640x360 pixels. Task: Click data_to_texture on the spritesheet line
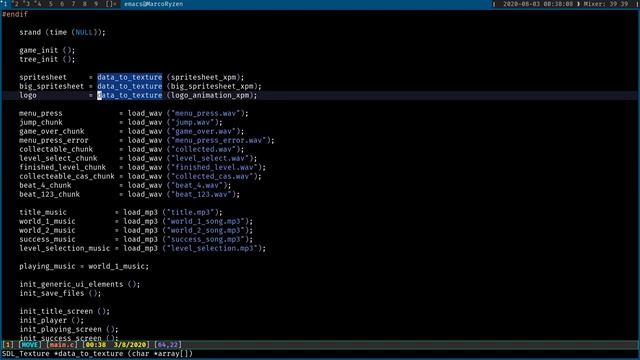129,77
